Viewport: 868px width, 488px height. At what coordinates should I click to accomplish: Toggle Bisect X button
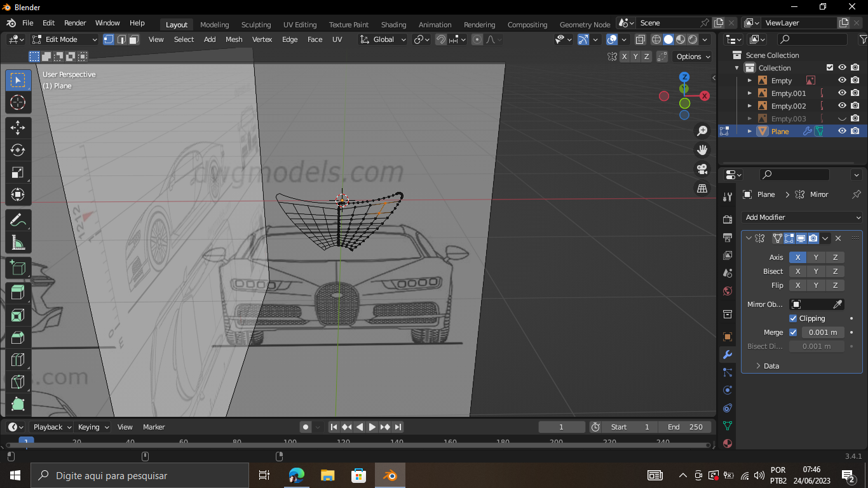[798, 271]
